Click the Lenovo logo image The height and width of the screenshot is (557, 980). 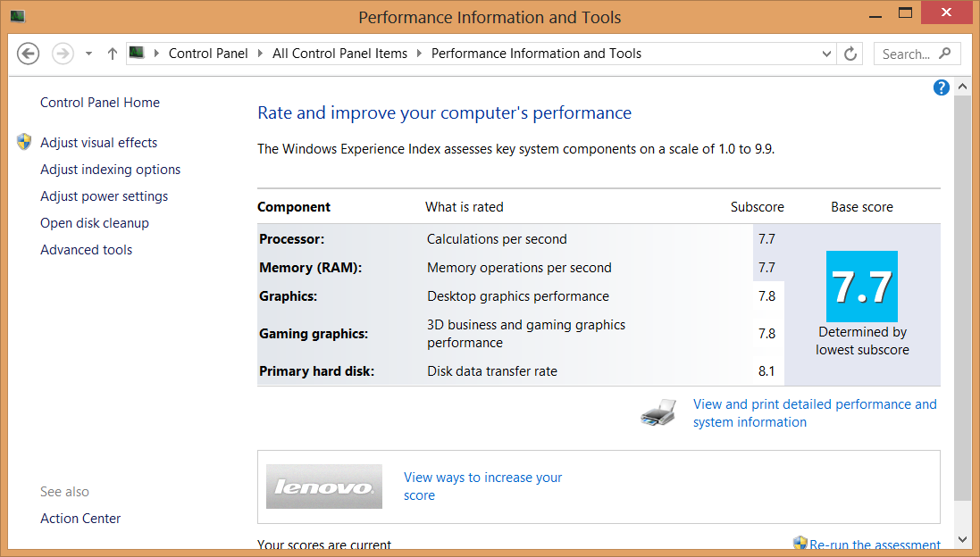[x=323, y=486]
